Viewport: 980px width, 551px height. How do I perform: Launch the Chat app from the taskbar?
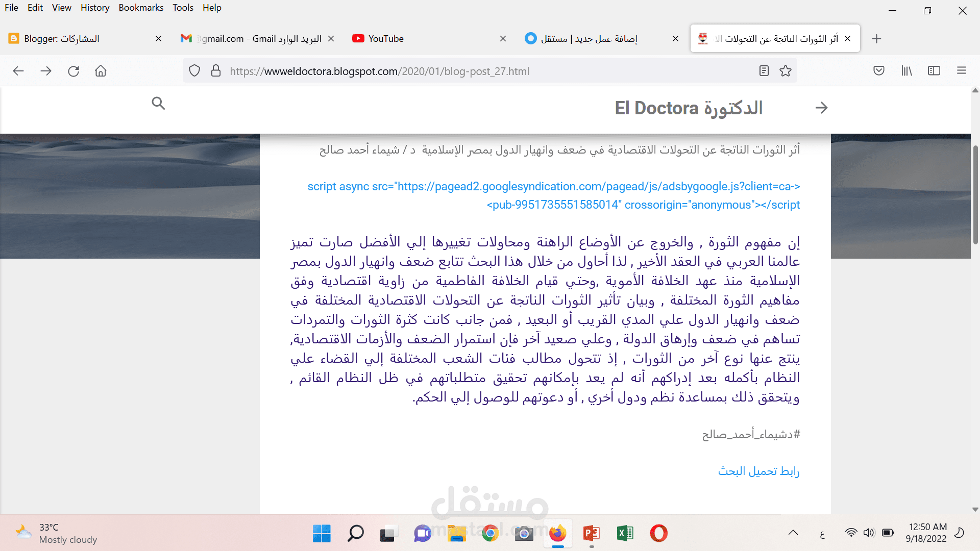coord(423,533)
